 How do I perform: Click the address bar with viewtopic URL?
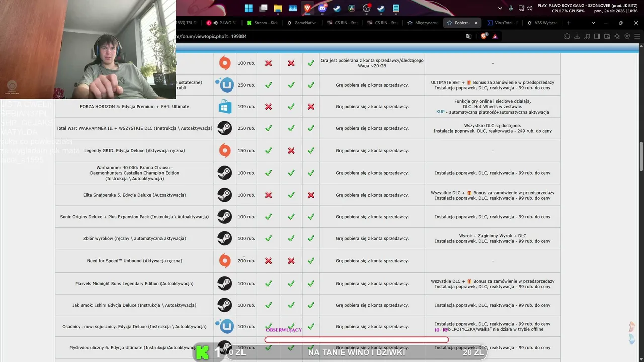point(318,36)
